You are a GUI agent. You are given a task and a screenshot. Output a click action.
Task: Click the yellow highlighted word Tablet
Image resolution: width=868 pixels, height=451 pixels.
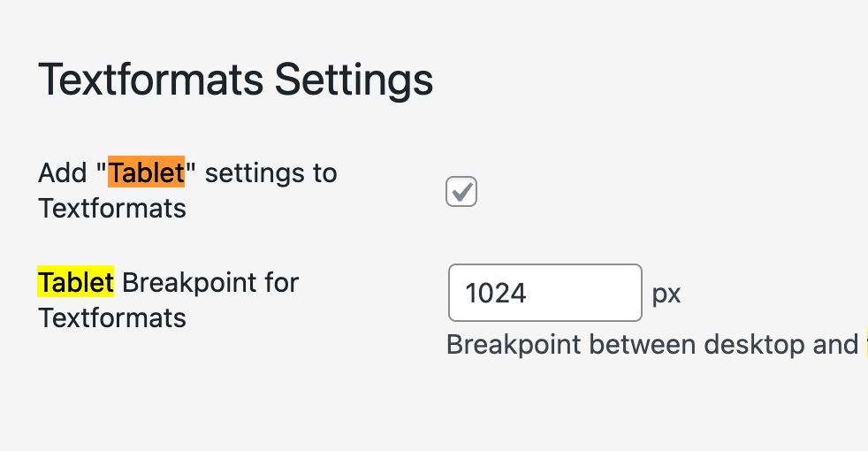tap(76, 282)
